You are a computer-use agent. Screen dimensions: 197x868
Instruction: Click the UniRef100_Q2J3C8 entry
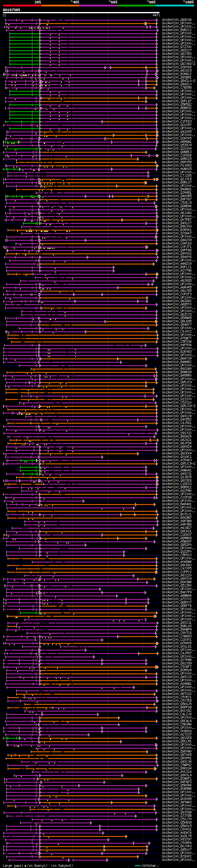pyautogui.click(x=176, y=179)
